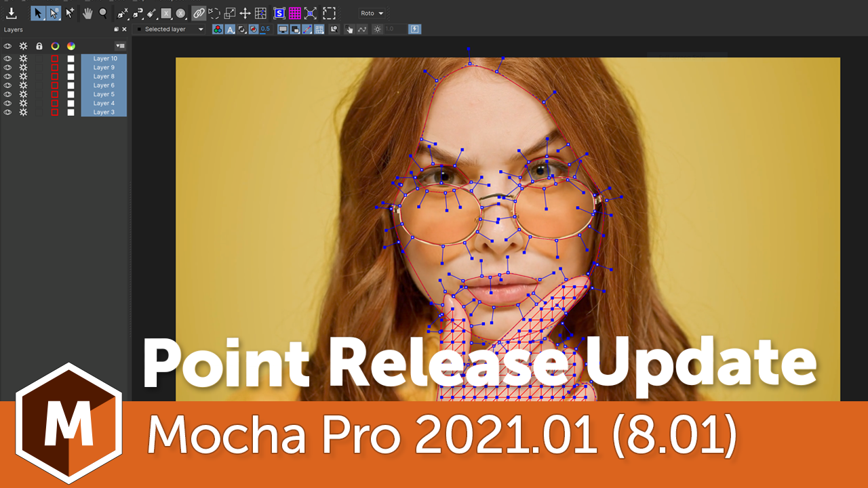Toggle visibility of Layer 3

pos(7,113)
